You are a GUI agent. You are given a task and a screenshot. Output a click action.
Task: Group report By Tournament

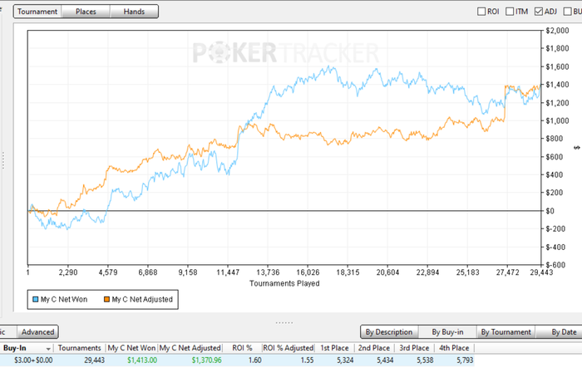click(506, 332)
